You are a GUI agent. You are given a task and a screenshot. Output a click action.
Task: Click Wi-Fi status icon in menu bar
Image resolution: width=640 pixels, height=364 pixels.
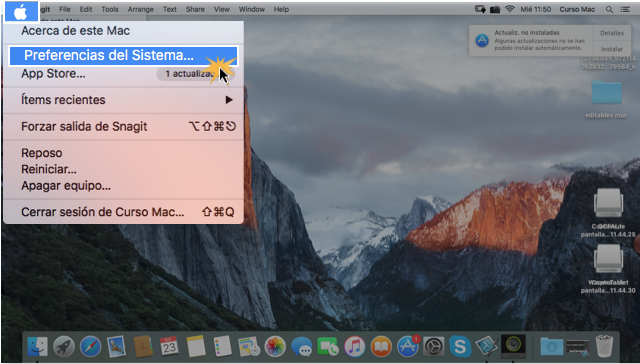tap(509, 9)
